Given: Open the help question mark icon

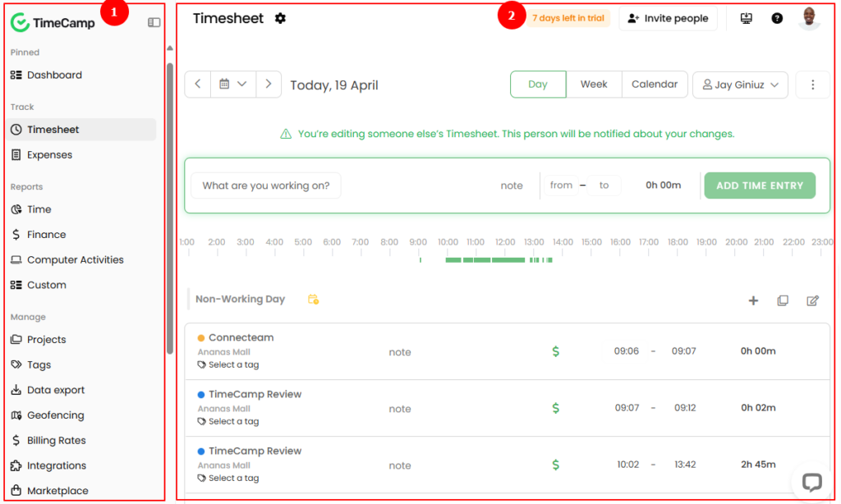Looking at the screenshot, I should [777, 18].
